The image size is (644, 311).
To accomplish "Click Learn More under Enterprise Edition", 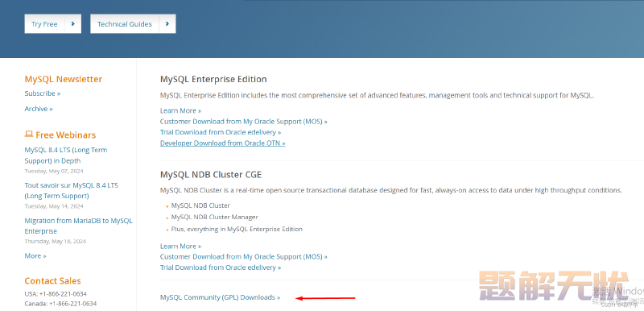I will point(180,110).
